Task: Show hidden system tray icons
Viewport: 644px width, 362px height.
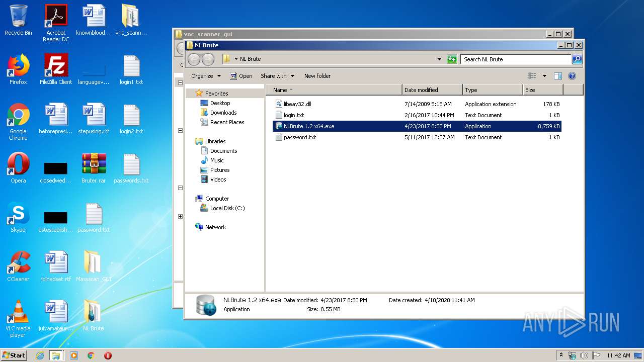Action: [561, 355]
